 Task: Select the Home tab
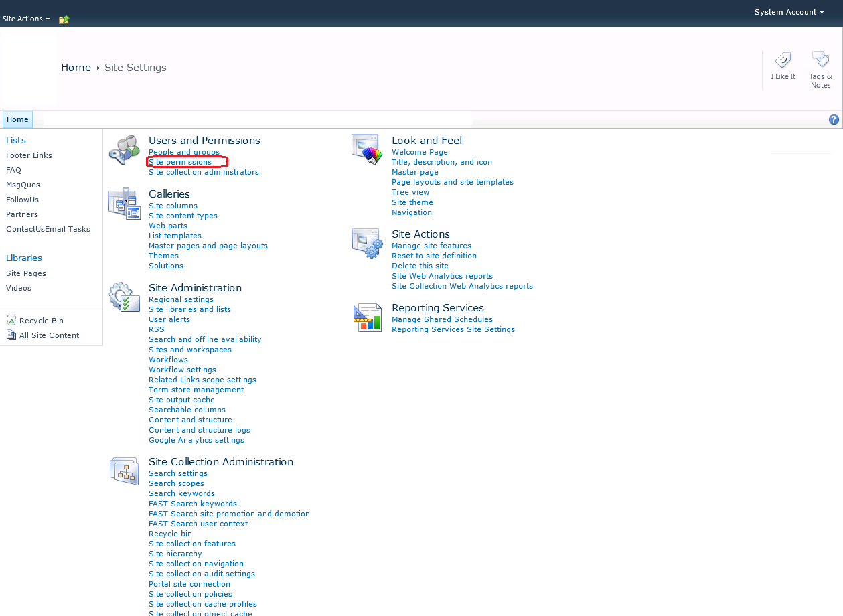point(17,119)
